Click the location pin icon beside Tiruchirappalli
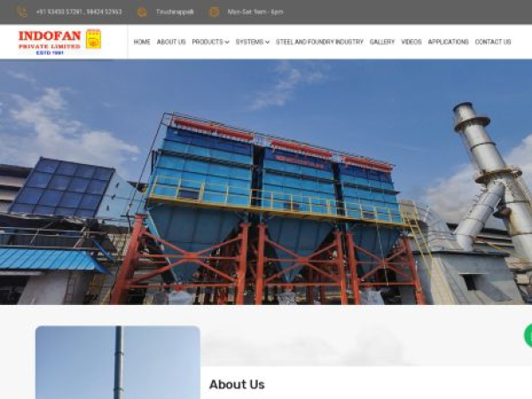The image size is (532, 399). (x=142, y=12)
